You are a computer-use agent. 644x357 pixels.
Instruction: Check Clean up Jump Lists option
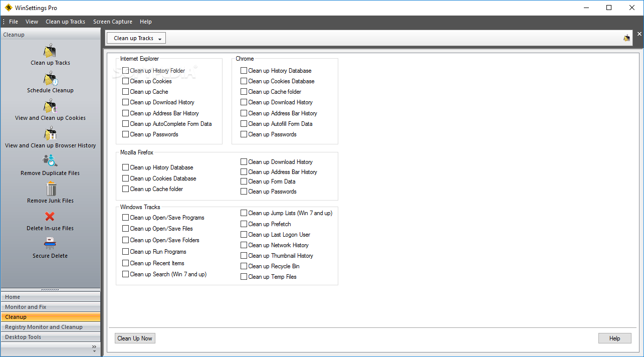(244, 213)
